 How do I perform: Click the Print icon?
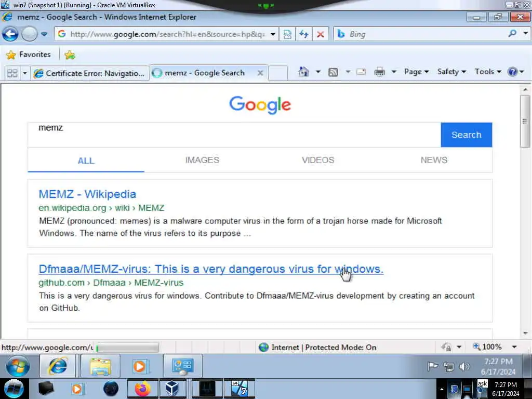pos(379,72)
